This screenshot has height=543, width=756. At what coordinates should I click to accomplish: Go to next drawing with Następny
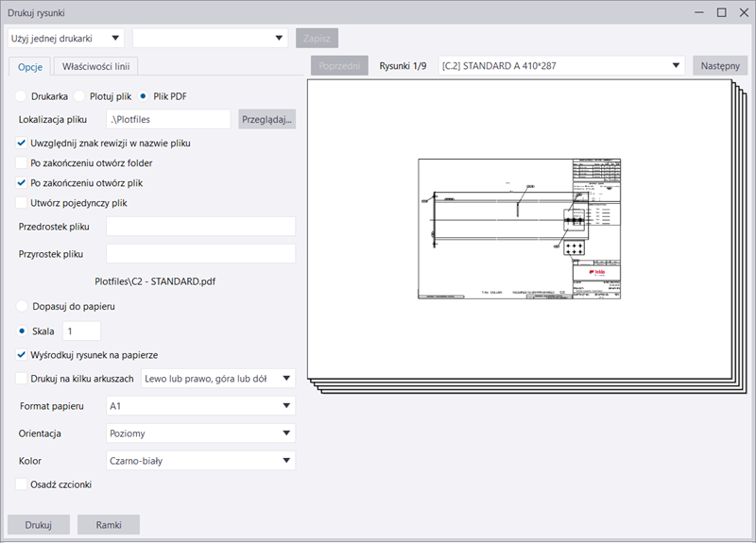point(720,66)
